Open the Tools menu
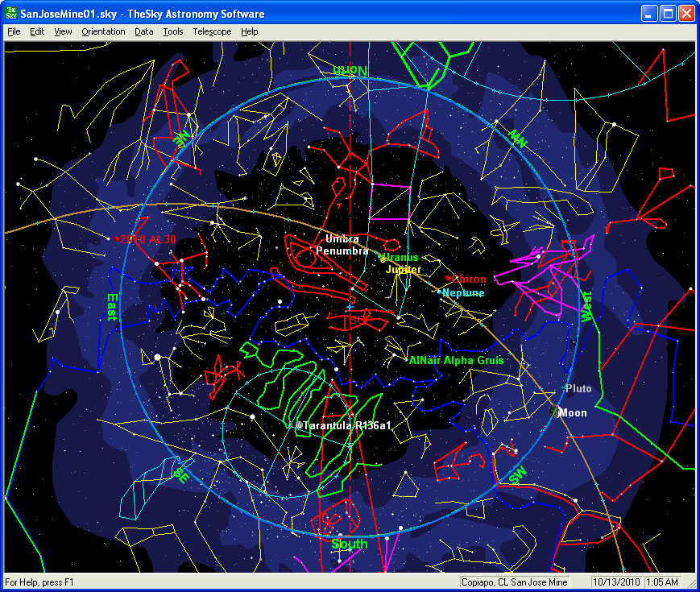The width and height of the screenshot is (700, 592). [x=172, y=31]
